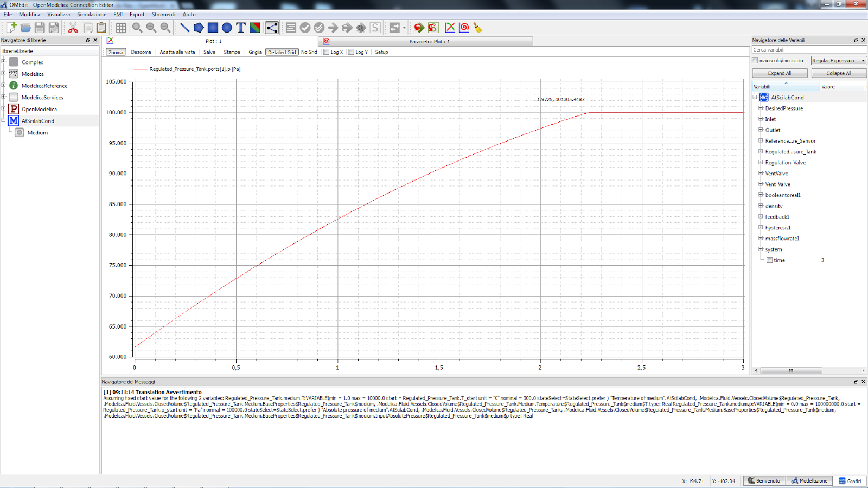Viewport: 868px width, 488px height.
Task: Enable the Log X checkbox
Action: (327, 52)
